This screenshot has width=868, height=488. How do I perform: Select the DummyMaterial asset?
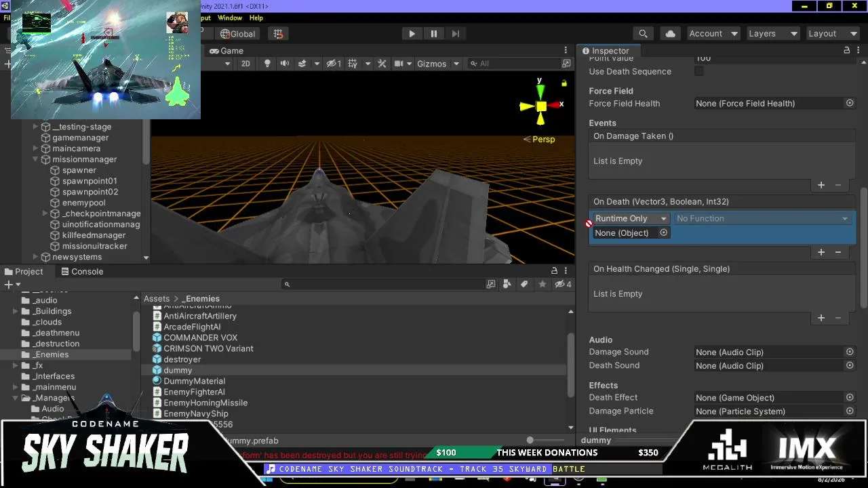coord(194,381)
